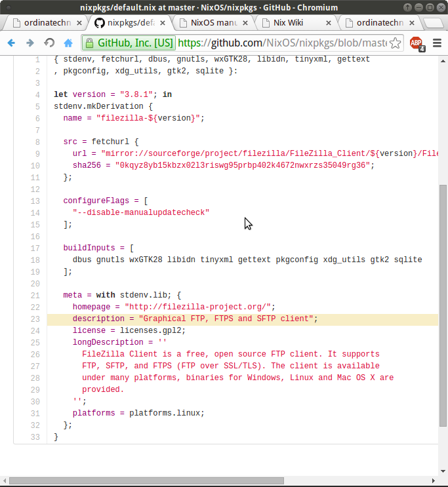Open a new tab with the blank tab button

click(433, 23)
